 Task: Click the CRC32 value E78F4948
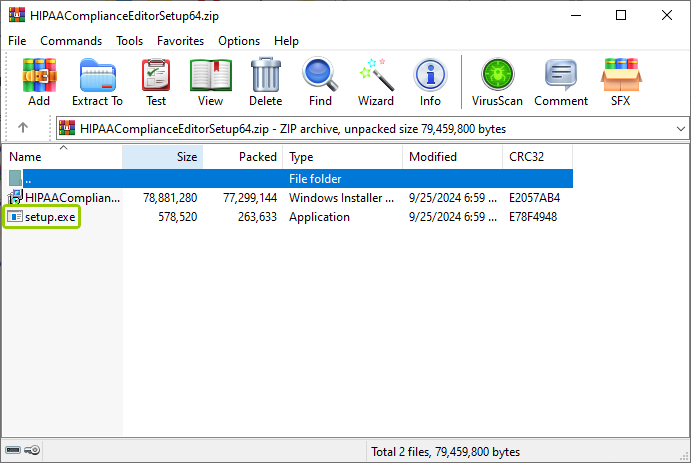[x=533, y=217]
